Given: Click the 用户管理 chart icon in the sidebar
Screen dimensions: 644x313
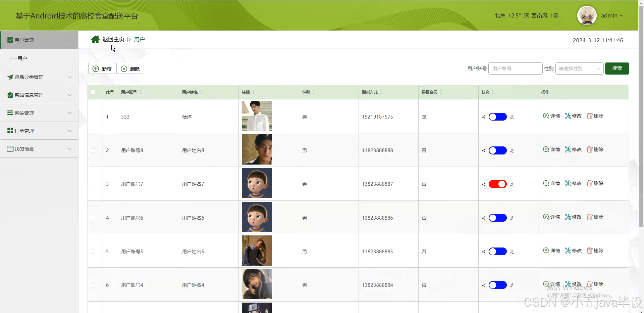Looking at the screenshot, I should point(10,40).
